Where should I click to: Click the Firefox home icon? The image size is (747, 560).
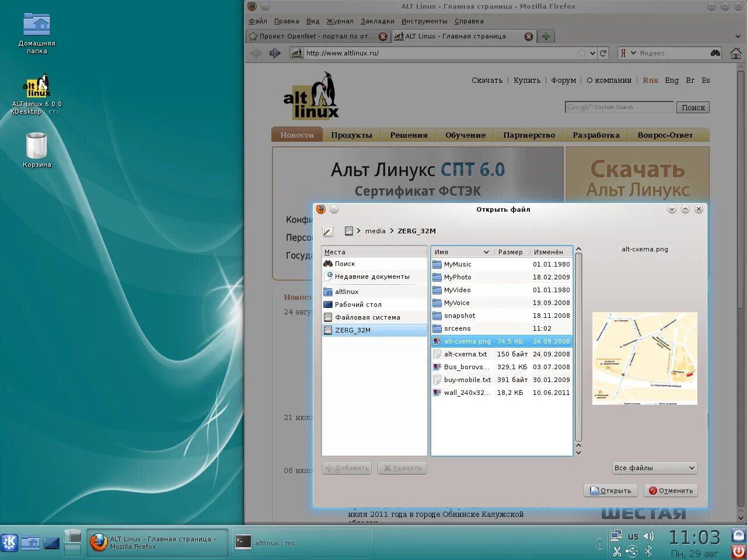pyautogui.click(x=736, y=53)
